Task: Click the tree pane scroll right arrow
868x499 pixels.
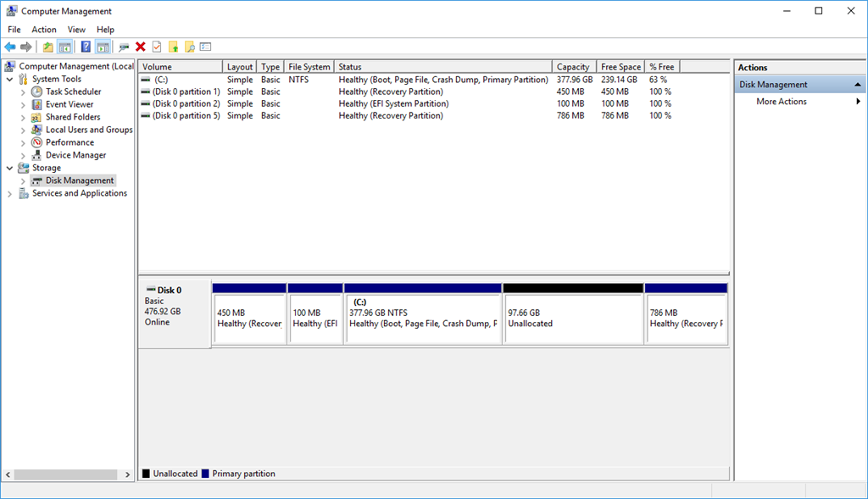Action: click(x=127, y=474)
